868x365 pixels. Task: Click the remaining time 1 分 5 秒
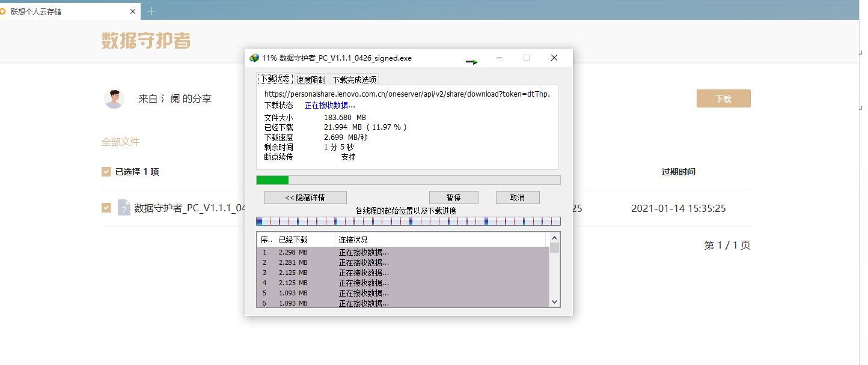pyautogui.click(x=338, y=147)
